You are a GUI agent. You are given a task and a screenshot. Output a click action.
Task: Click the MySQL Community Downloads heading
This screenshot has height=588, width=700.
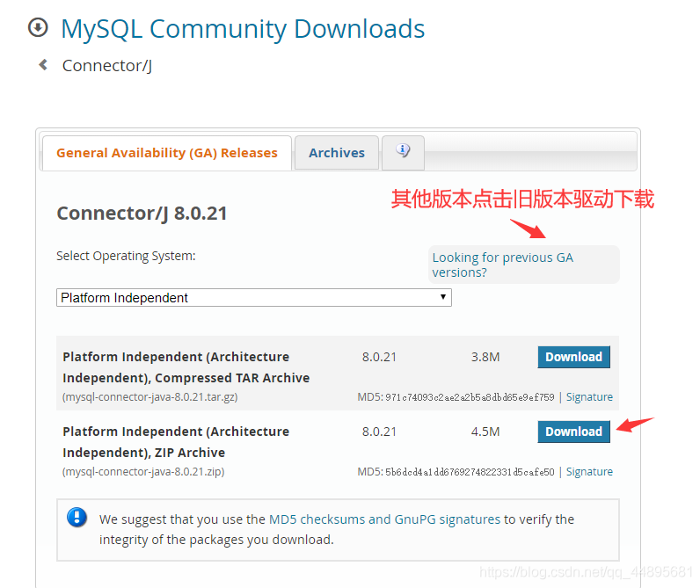point(243,29)
